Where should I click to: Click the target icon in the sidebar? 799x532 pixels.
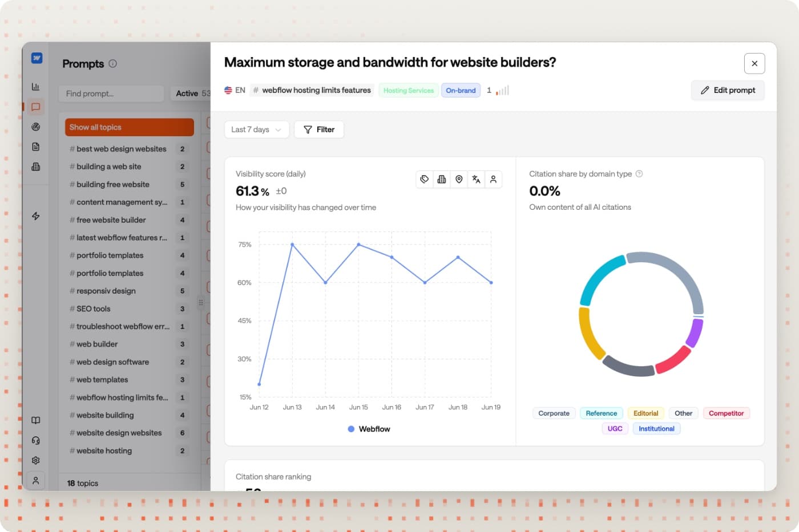click(x=35, y=127)
